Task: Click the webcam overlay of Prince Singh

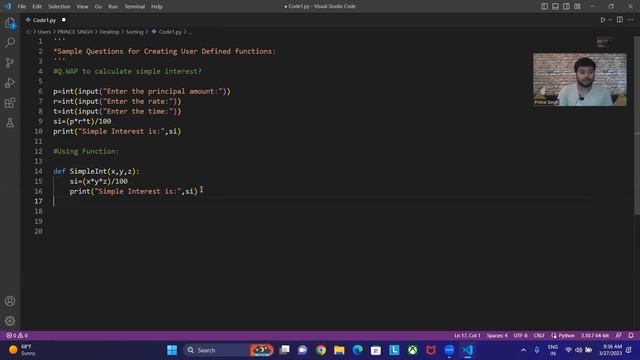Action: point(580,80)
